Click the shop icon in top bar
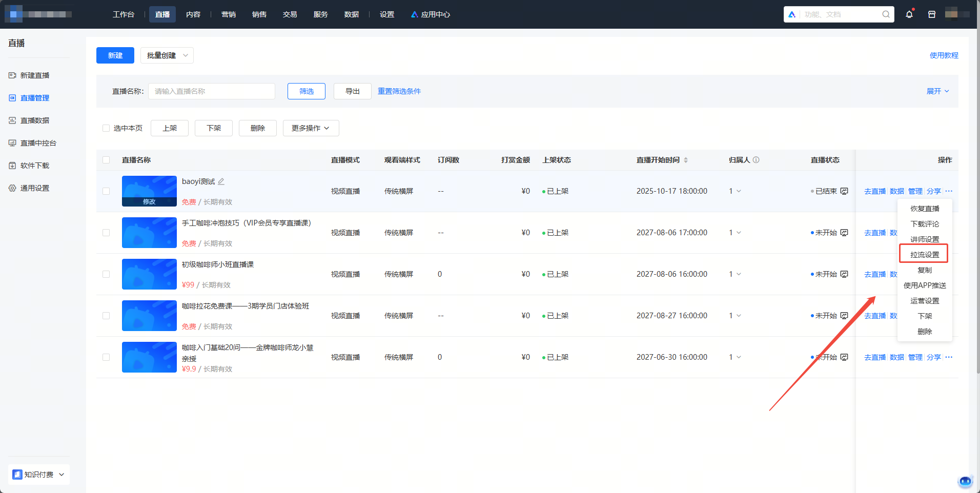Image resolution: width=980 pixels, height=493 pixels. tap(932, 14)
